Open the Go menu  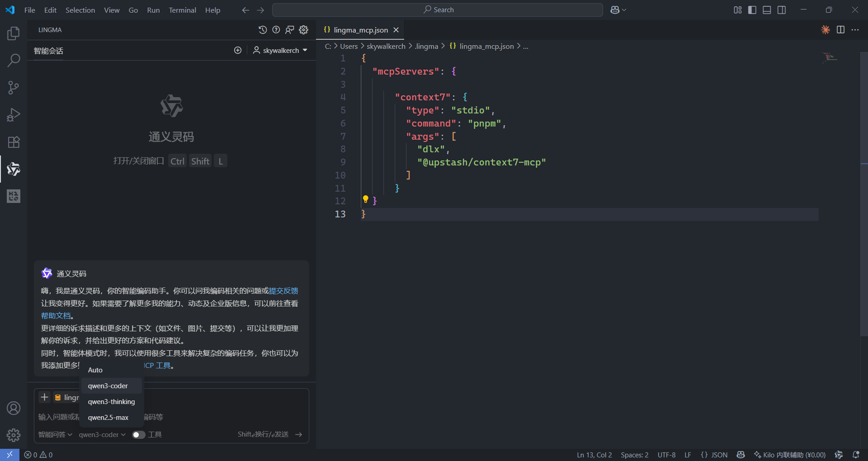(x=133, y=10)
